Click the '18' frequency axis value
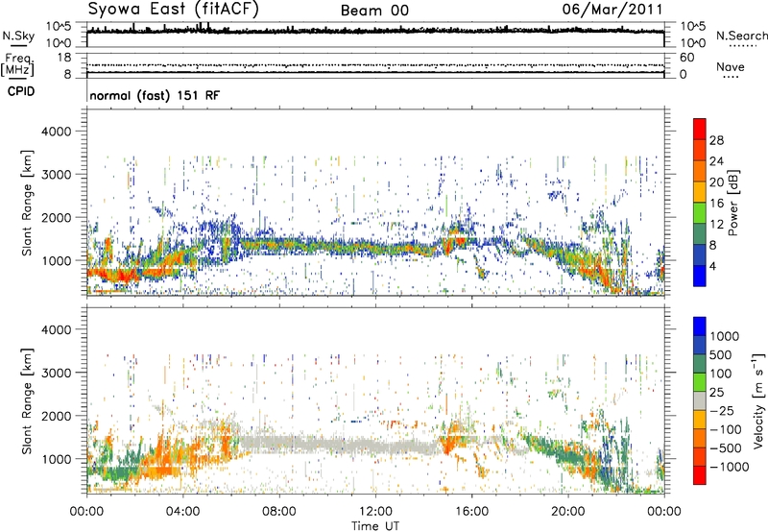The height and width of the screenshot is (532, 768). pyautogui.click(x=64, y=58)
